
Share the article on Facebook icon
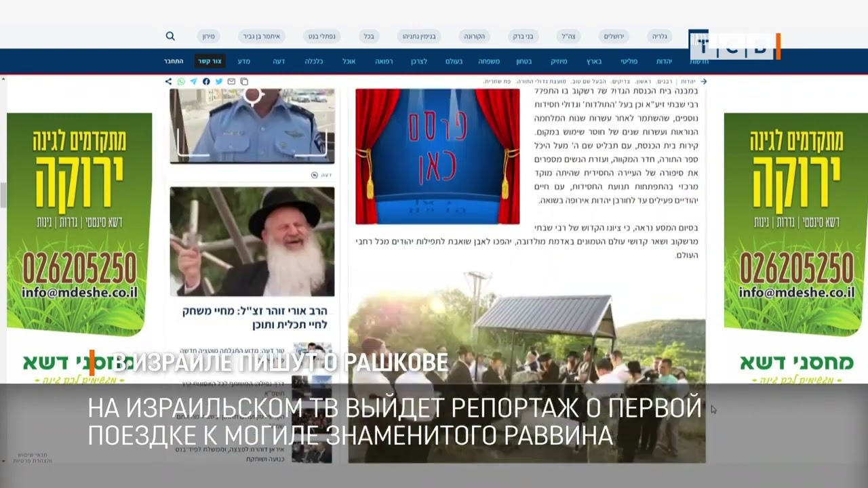click(x=206, y=81)
